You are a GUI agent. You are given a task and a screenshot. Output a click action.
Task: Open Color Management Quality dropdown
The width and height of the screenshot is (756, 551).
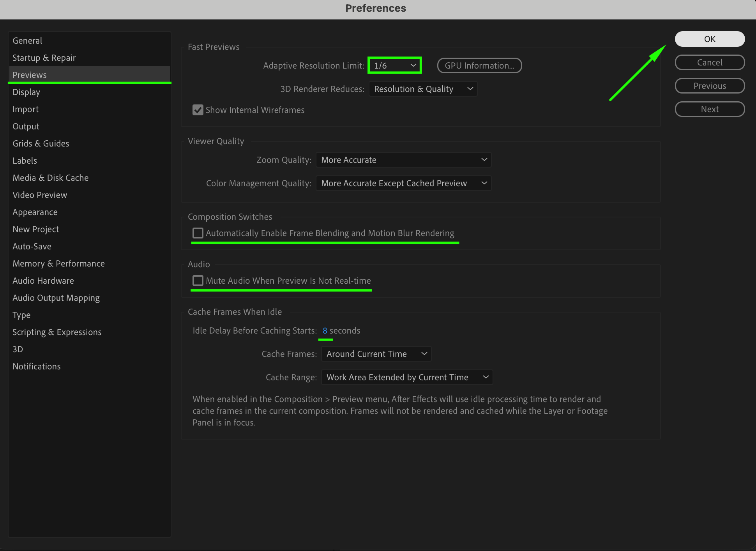click(403, 184)
